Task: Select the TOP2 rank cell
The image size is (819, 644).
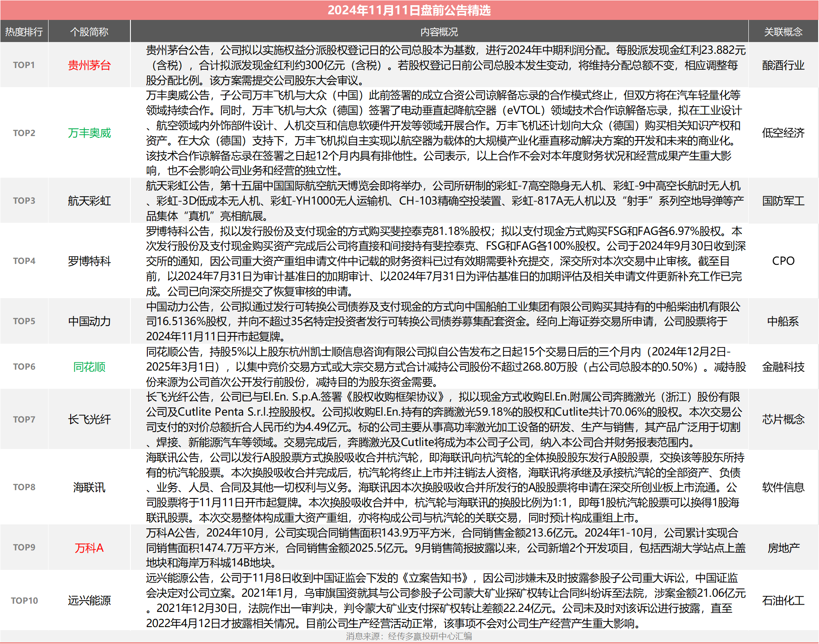Action: tap(24, 133)
